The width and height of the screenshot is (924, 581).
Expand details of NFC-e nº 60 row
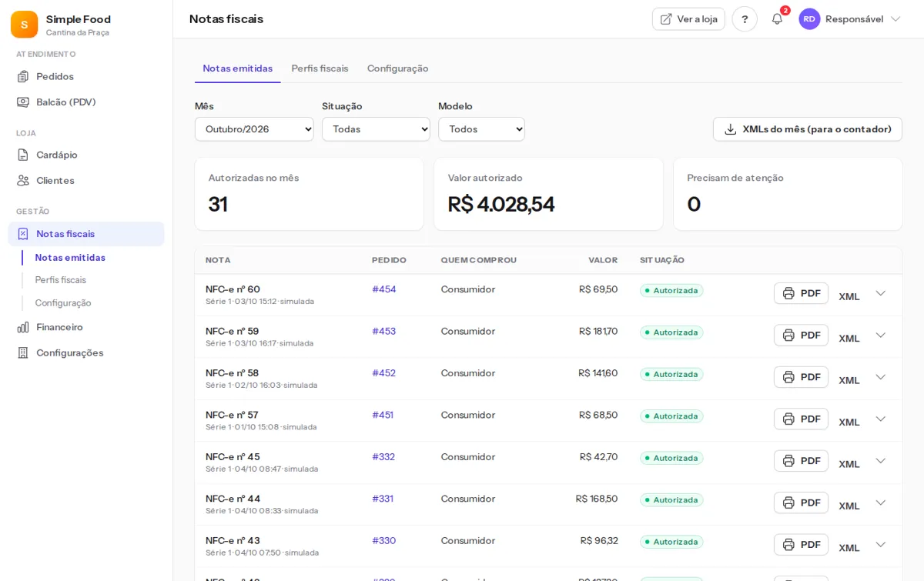pyautogui.click(x=881, y=293)
